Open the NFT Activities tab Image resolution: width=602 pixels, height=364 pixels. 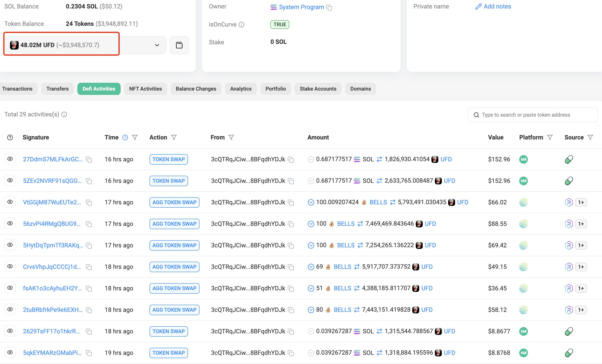click(x=145, y=89)
